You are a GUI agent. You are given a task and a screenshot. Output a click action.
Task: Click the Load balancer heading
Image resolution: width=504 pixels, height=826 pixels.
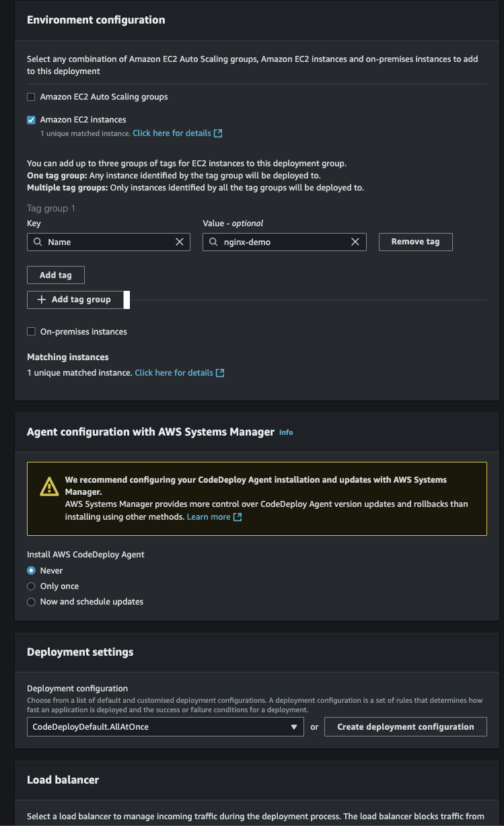click(63, 780)
